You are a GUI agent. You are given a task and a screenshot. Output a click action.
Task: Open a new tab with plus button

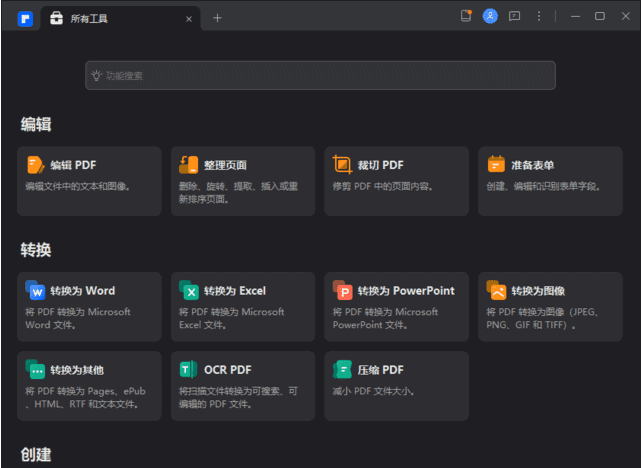(x=217, y=18)
